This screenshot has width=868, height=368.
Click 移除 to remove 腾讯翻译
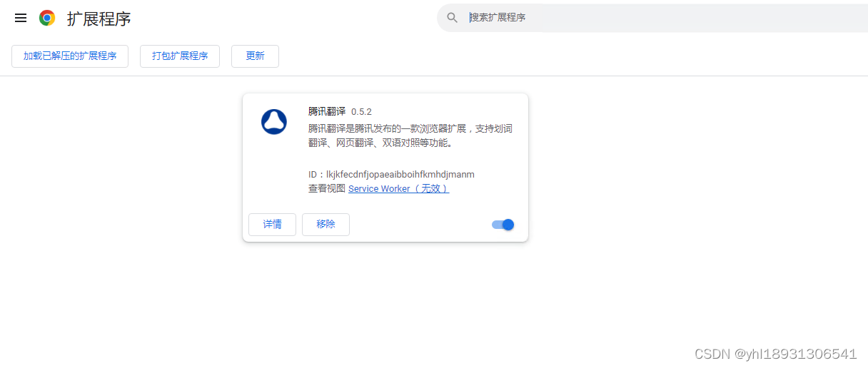click(x=325, y=224)
